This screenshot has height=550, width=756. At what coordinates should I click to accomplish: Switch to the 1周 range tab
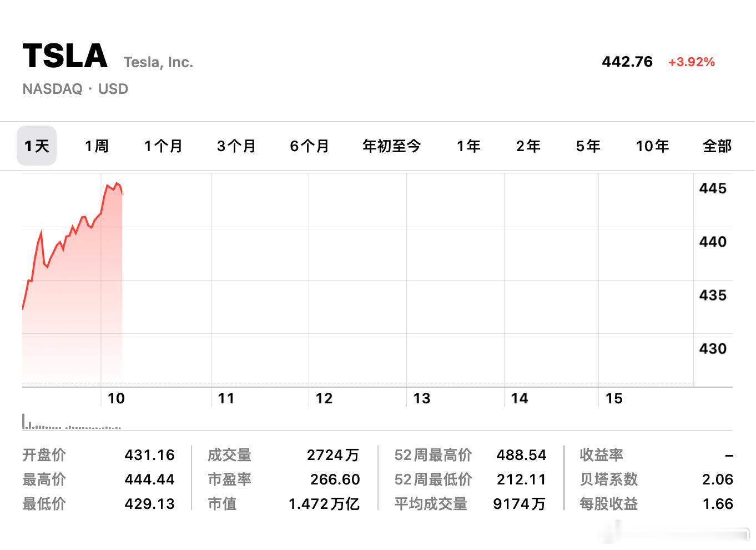[97, 146]
